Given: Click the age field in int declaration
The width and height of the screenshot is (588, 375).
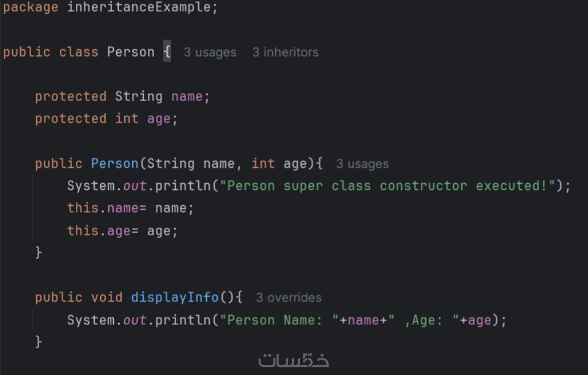Looking at the screenshot, I should tap(159, 119).
